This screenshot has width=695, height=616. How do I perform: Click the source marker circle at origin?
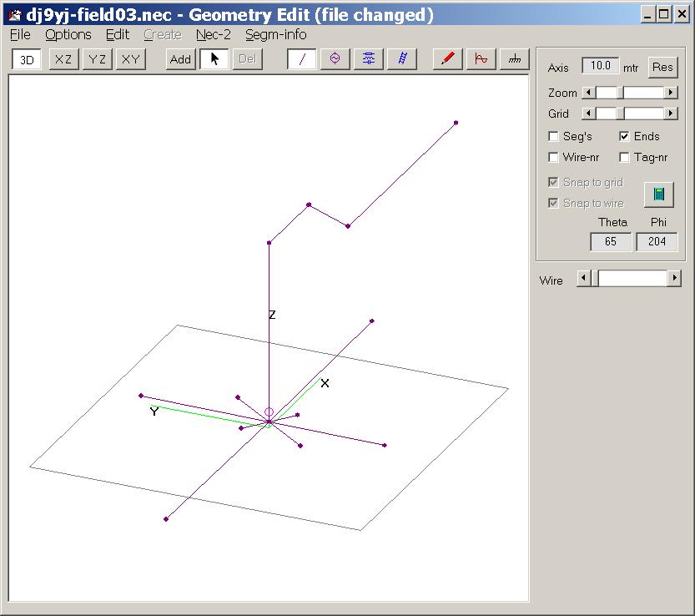coord(269,412)
